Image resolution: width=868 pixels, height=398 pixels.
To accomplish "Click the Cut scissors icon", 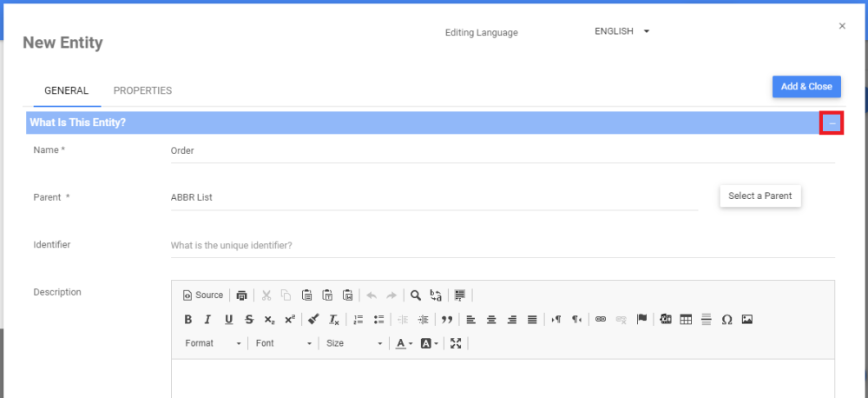I will pos(266,295).
